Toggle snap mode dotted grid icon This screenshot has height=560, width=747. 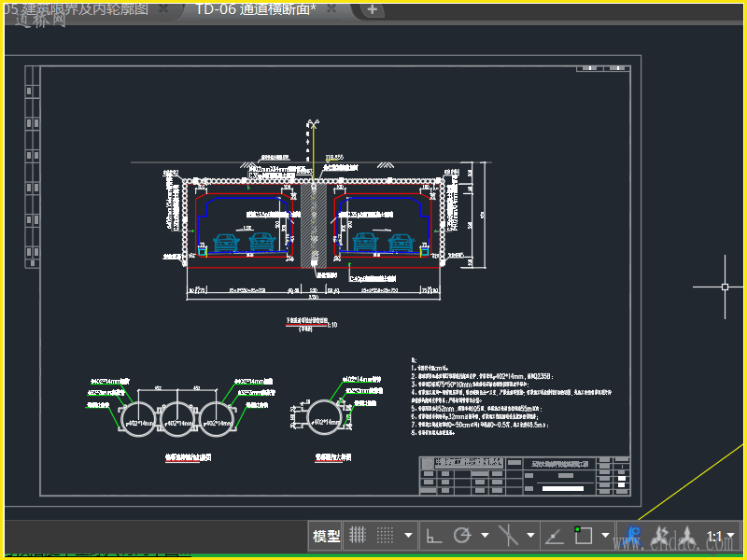[x=385, y=536]
